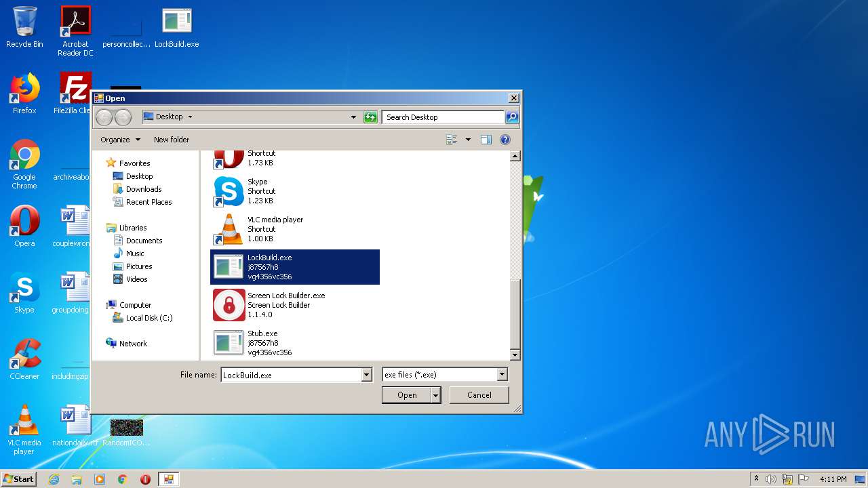Select the Stub.exe file
Viewport: 868px width, 488px height.
coord(295,343)
